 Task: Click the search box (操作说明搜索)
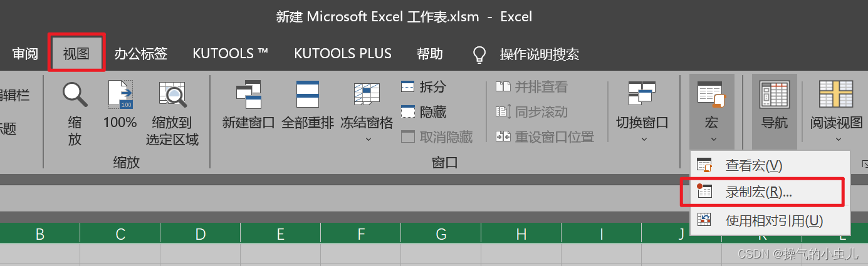pos(539,54)
